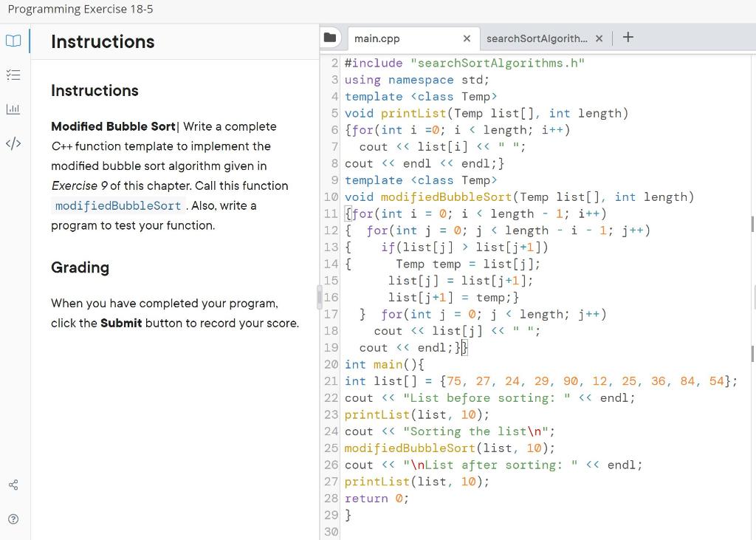Screen dimensions: 756x540
Task: Click the panel divider drag handle
Action: [319, 297]
